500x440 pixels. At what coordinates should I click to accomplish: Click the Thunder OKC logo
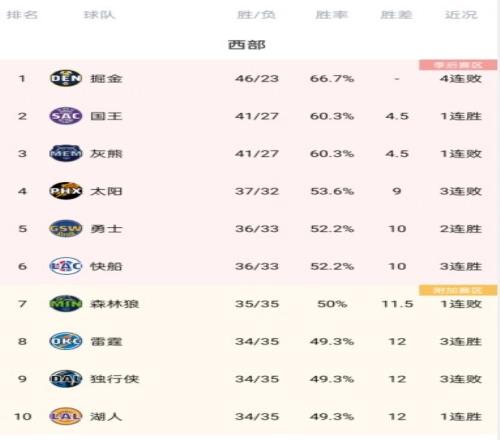tap(66, 341)
